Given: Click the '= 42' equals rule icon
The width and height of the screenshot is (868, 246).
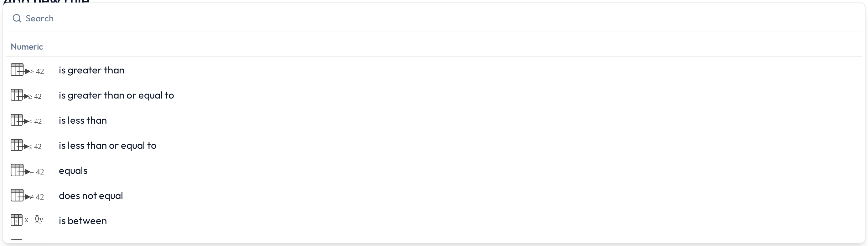Looking at the screenshot, I should (27, 170).
